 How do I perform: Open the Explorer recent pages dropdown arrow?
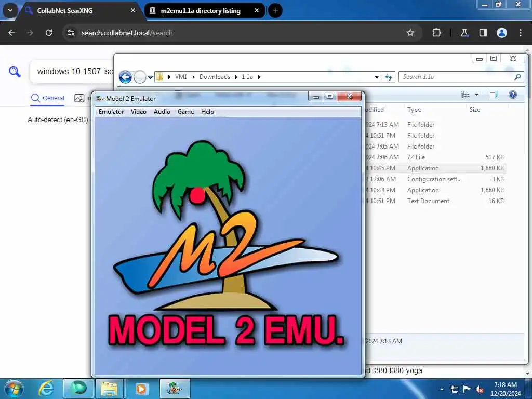[150, 77]
